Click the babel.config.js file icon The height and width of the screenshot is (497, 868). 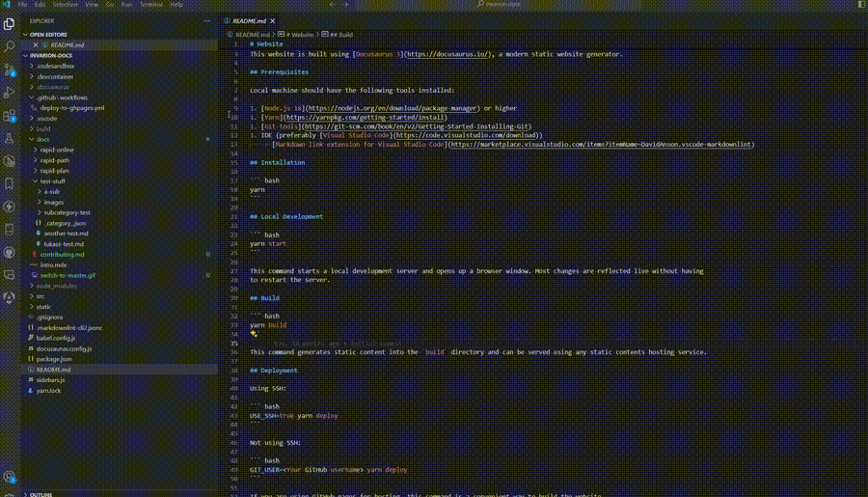pos(31,338)
